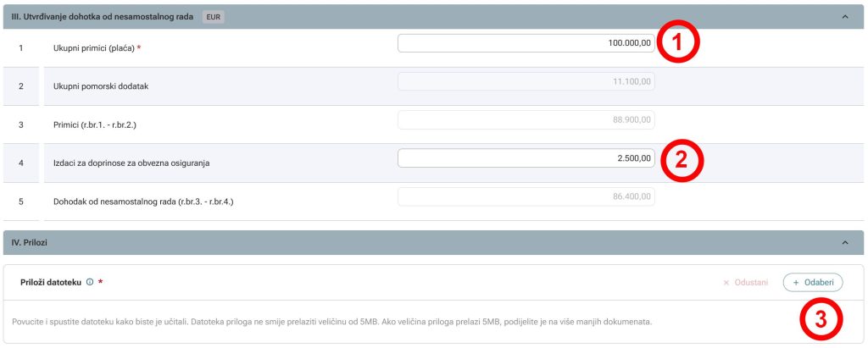Collapse section III using its chevron arrow
Image resolution: width=868 pixels, height=348 pixels.
tap(844, 16)
